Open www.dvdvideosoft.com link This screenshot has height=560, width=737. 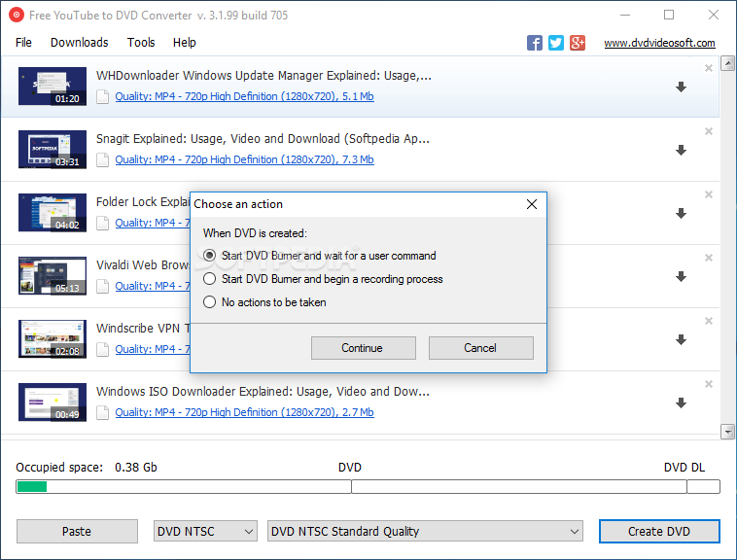[x=659, y=43]
